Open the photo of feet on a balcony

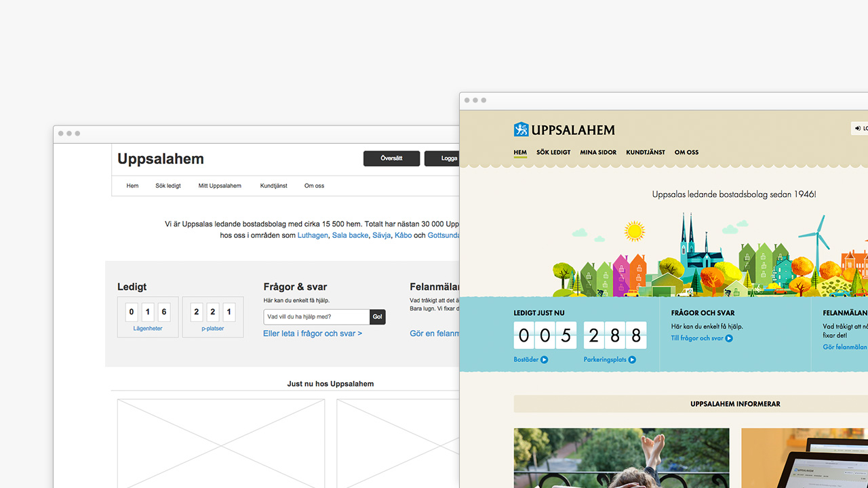(x=622, y=458)
